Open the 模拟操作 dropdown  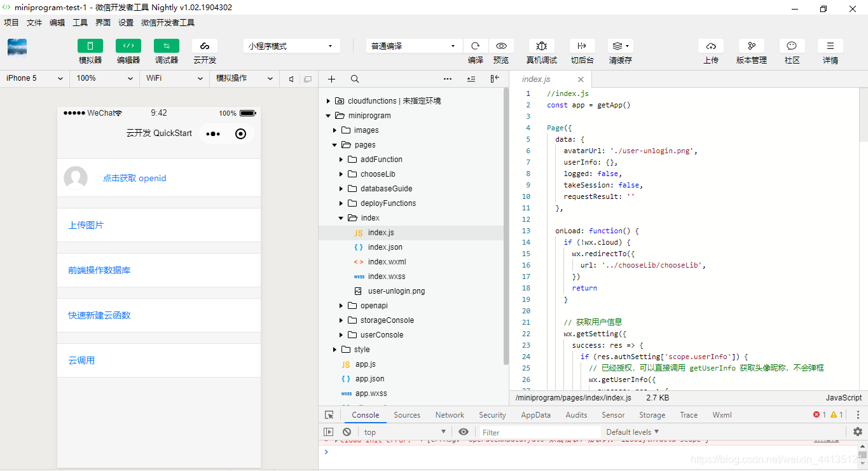[245, 78]
